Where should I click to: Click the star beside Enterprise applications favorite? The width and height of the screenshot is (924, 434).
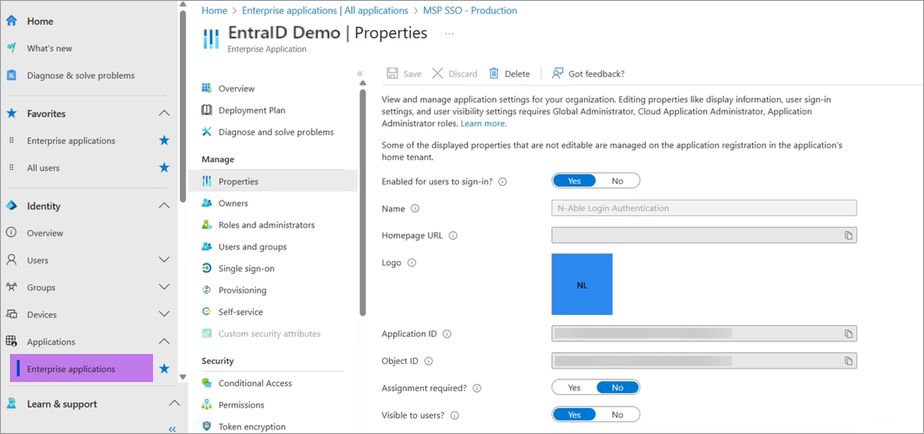pyautogui.click(x=164, y=141)
